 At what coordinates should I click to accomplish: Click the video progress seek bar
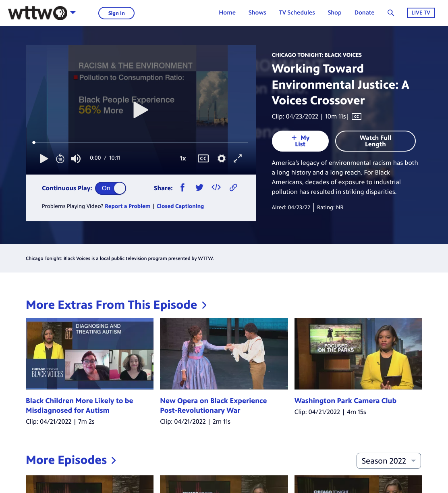[141, 142]
